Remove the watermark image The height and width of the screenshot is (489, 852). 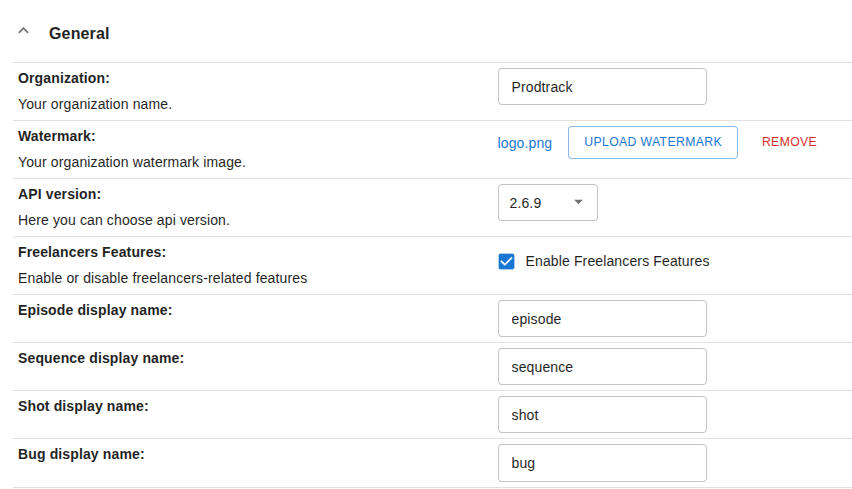point(789,142)
